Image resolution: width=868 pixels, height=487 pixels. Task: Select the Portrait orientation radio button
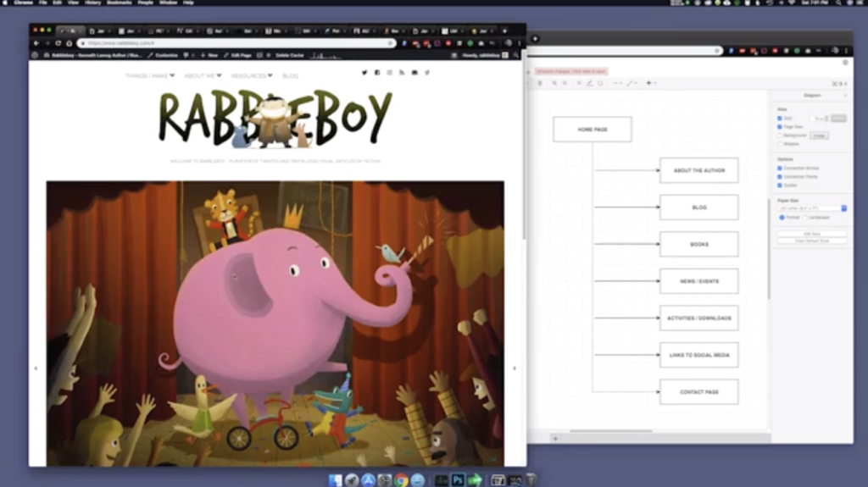782,218
